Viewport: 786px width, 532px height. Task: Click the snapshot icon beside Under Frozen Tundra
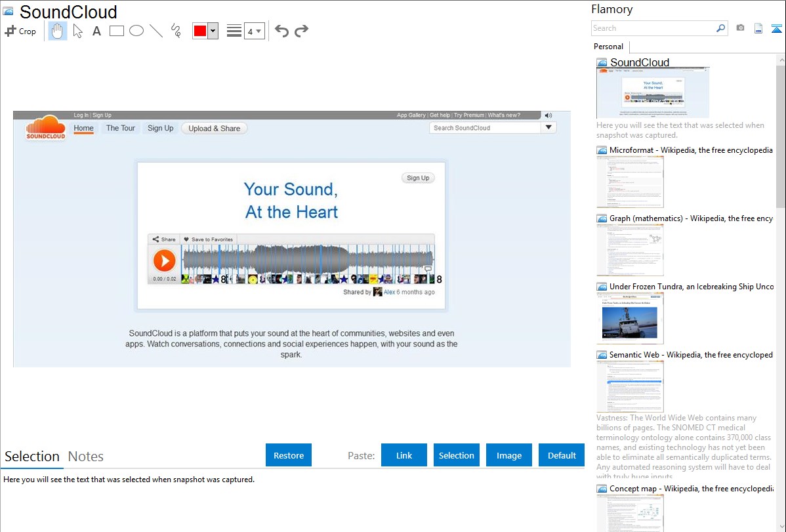pos(602,286)
